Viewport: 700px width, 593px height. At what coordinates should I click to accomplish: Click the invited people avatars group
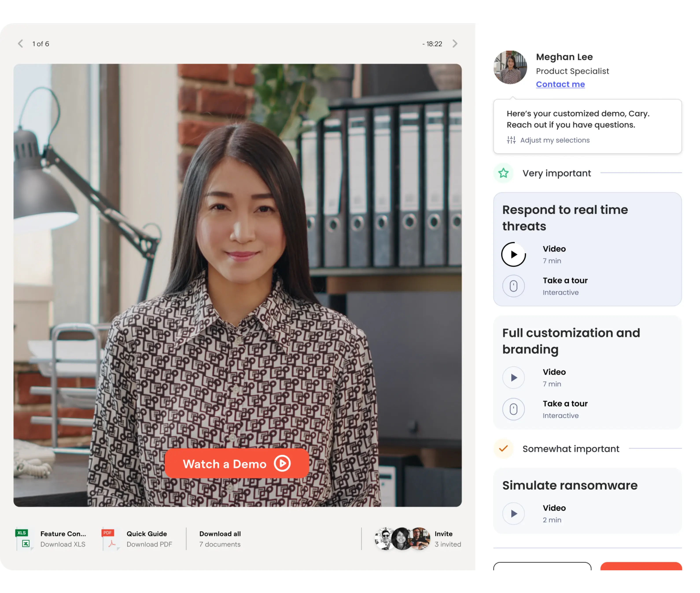[402, 539]
